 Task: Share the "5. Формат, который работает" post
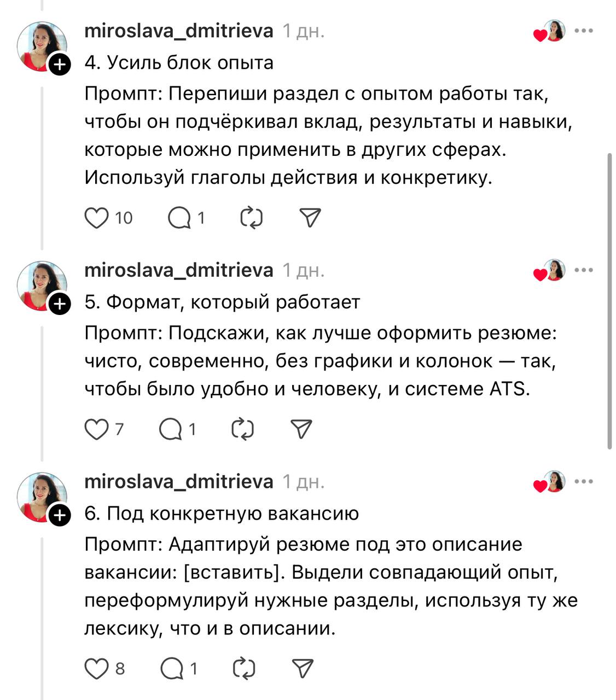tap(301, 429)
